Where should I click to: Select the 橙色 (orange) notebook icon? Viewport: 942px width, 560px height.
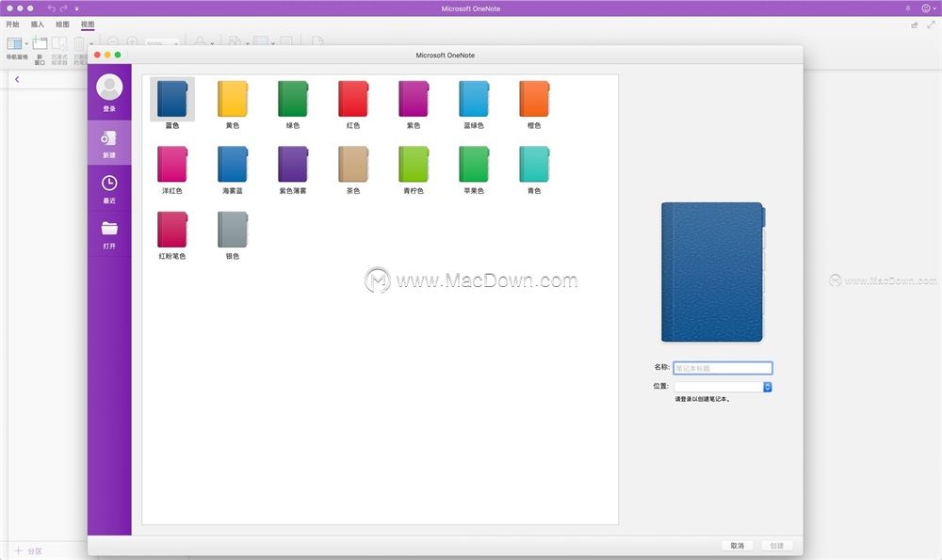tap(534, 99)
